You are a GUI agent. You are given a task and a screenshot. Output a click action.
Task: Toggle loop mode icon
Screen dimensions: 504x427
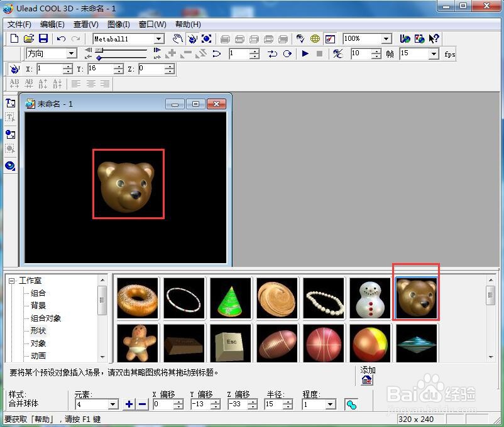[287, 53]
